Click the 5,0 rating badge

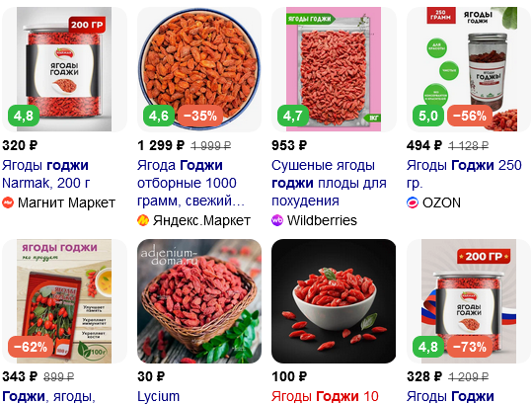pyautogui.click(x=428, y=116)
